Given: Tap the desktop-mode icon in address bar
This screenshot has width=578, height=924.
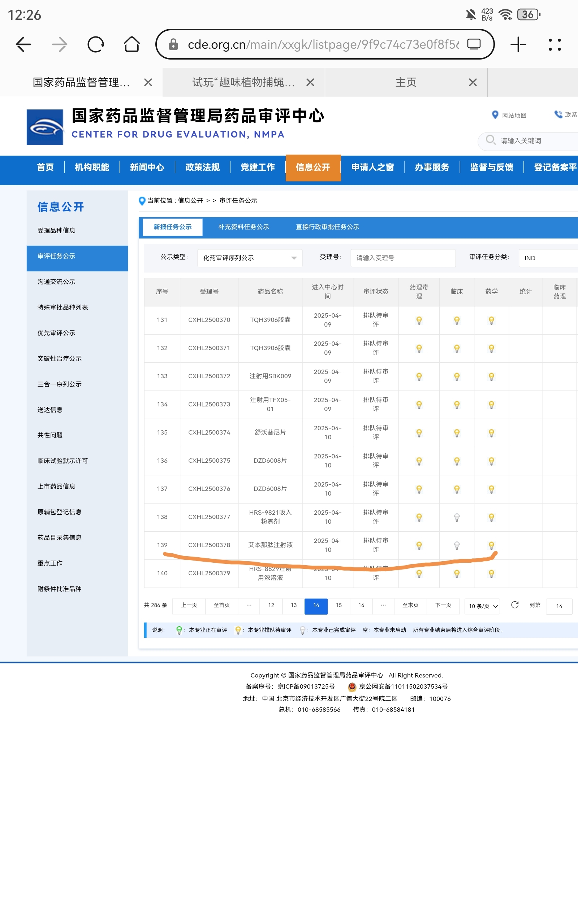Looking at the screenshot, I should (x=474, y=44).
